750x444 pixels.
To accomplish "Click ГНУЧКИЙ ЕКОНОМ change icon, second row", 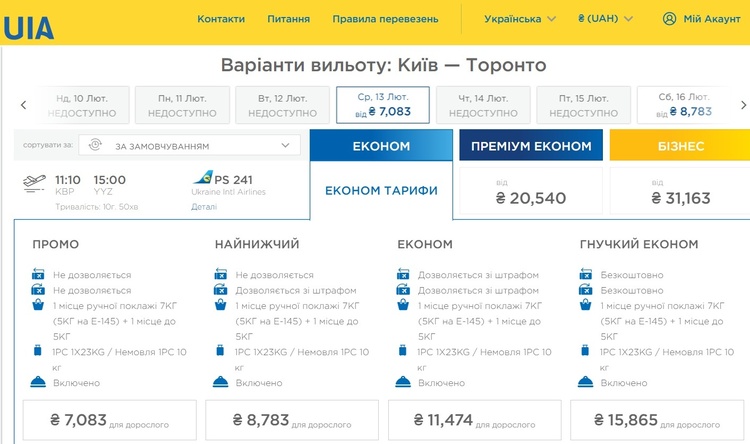I will [x=585, y=289].
